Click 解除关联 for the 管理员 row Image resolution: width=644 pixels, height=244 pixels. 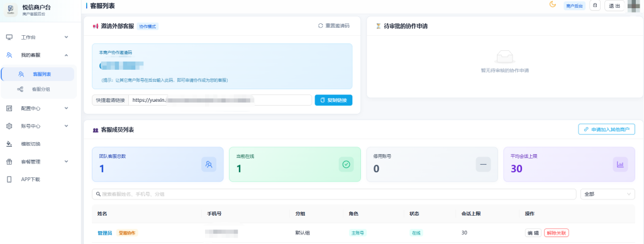(x=557, y=233)
